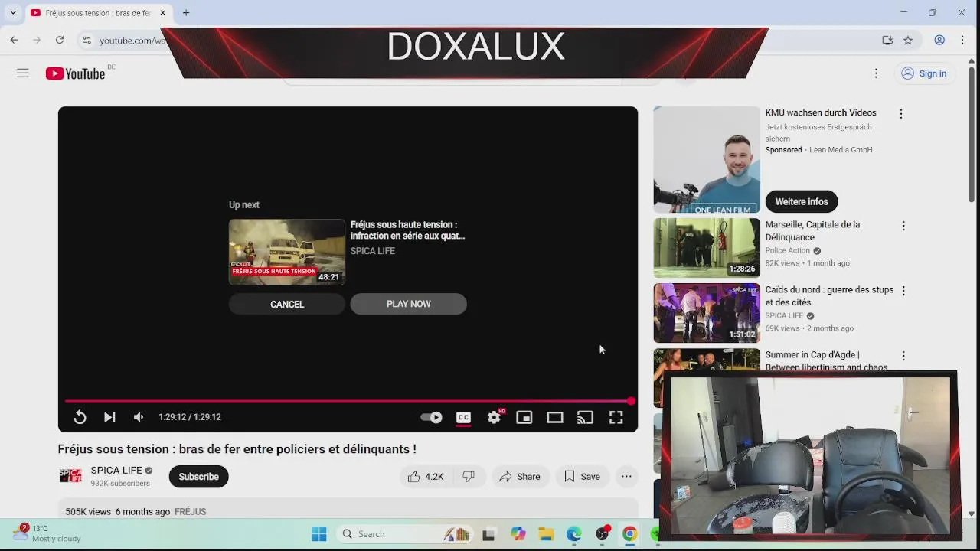Click the FRÉJUS hashtag link
Image resolution: width=980 pixels, height=551 pixels.
[190, 511]
